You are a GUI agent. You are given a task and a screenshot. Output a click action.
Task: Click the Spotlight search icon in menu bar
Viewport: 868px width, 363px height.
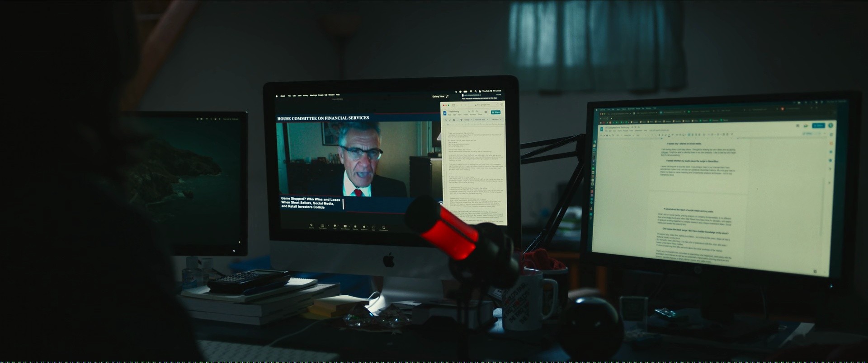476,91
